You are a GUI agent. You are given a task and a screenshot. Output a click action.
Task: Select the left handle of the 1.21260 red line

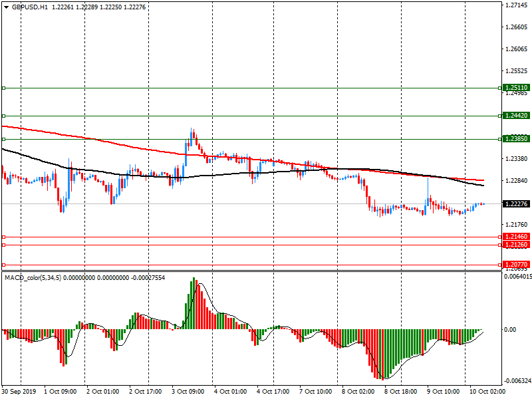3,245
